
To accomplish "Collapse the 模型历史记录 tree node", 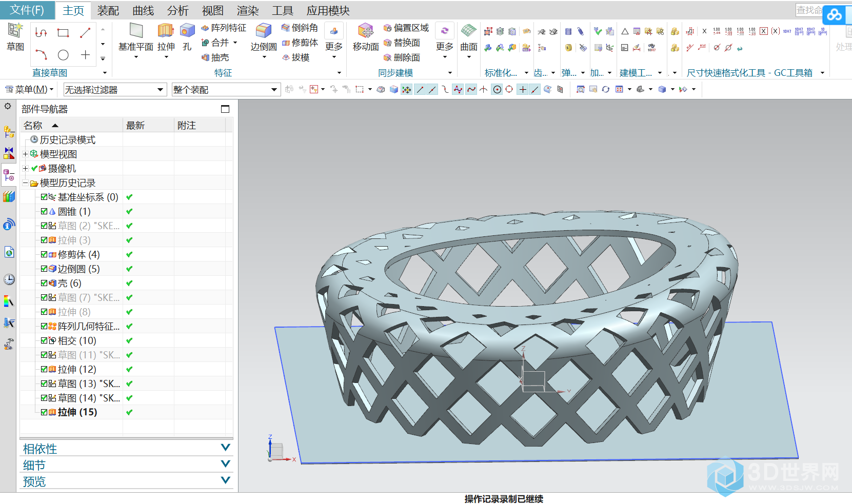I will pos(25,183).
